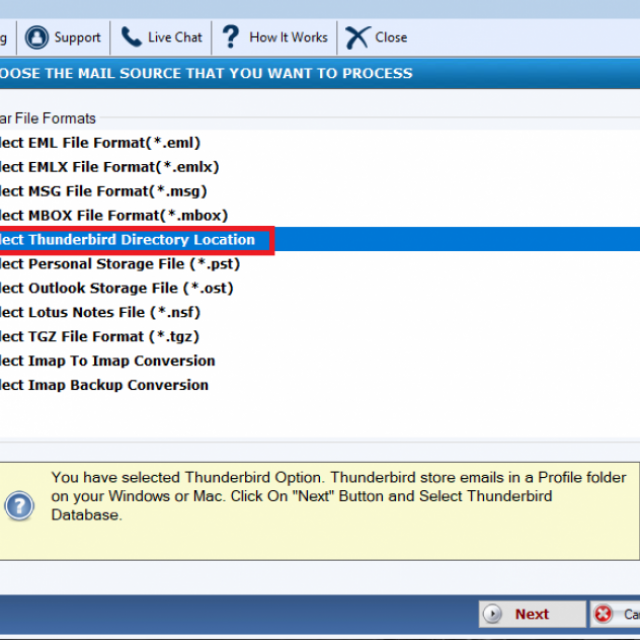Screen dimensions: 640x640
Task: Click the Close X icon in toolbar
Action: coord(358,37)
